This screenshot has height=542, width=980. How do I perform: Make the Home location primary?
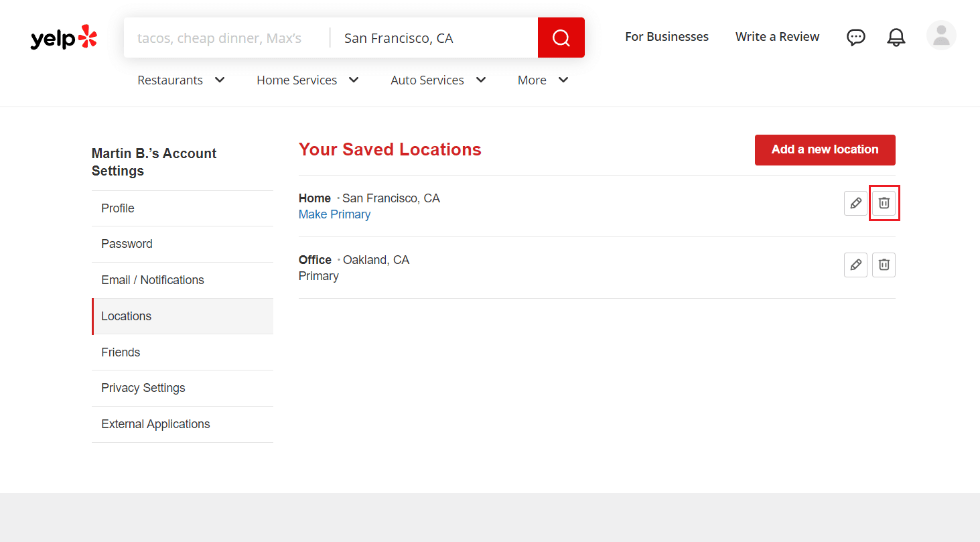[x=334, y=214]
